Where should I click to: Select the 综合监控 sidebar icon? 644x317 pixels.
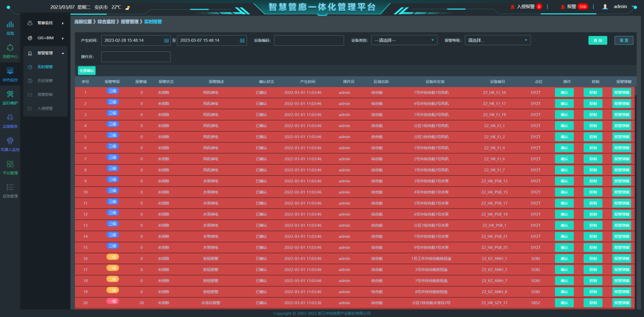pos(10,71)
